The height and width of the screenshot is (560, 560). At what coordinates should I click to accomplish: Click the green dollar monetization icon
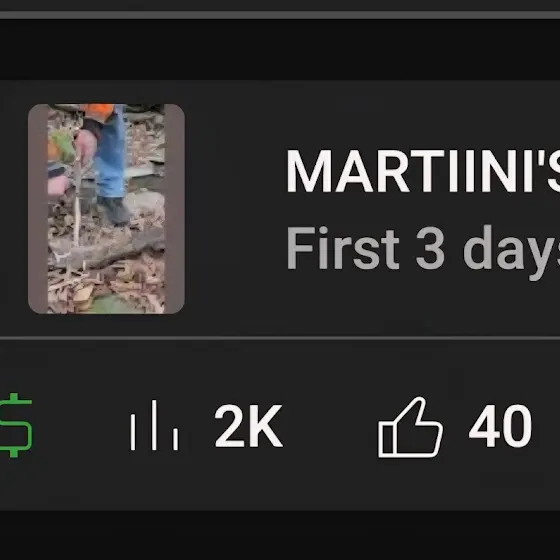pos(16,425)
